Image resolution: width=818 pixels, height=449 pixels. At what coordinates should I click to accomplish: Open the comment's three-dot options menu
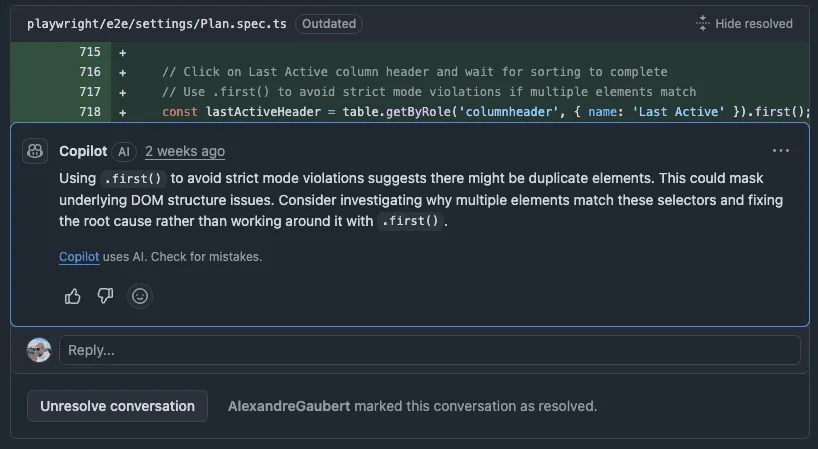click(x=781, y=151)
